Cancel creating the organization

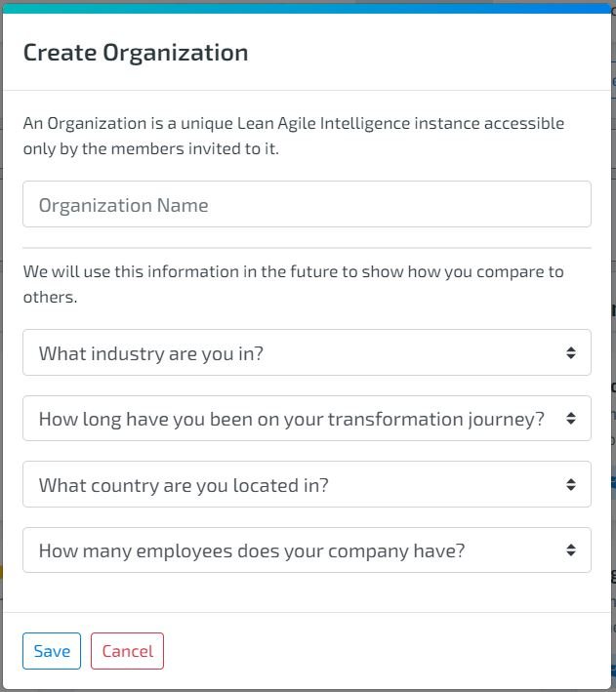tap(127, 651)
